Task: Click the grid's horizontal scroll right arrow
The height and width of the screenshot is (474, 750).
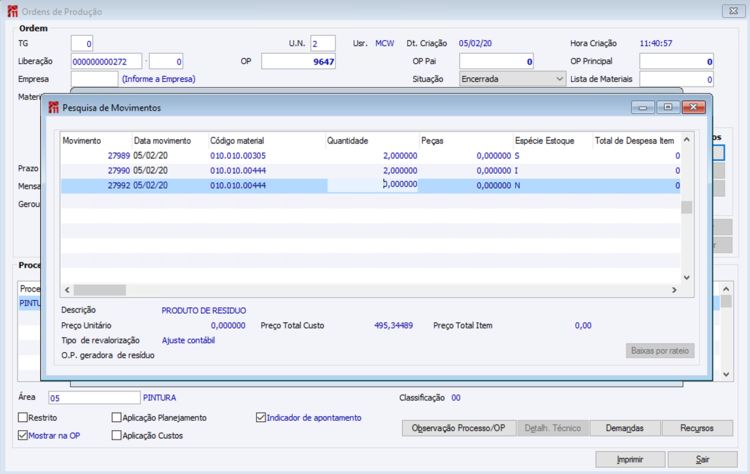Action: point(674,290)
